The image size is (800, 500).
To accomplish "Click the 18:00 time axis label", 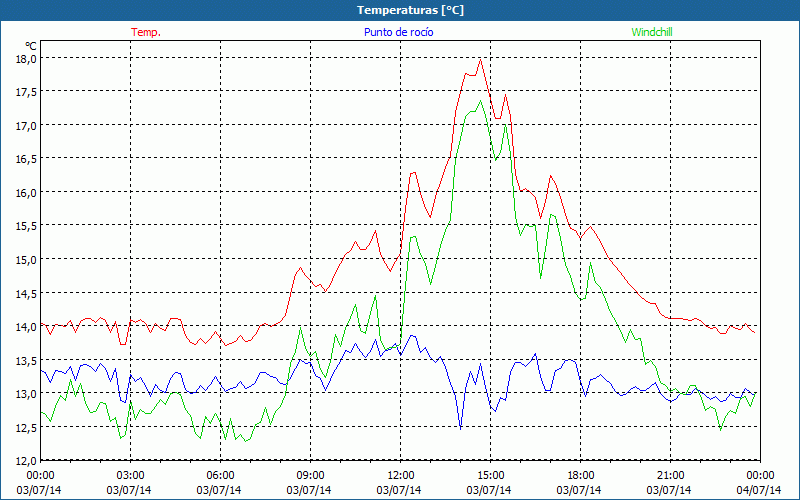I will pos(580,475).
